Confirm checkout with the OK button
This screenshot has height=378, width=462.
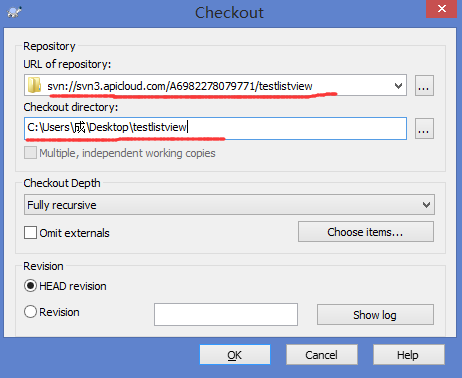pyautogui.click(x=235, y=355)
